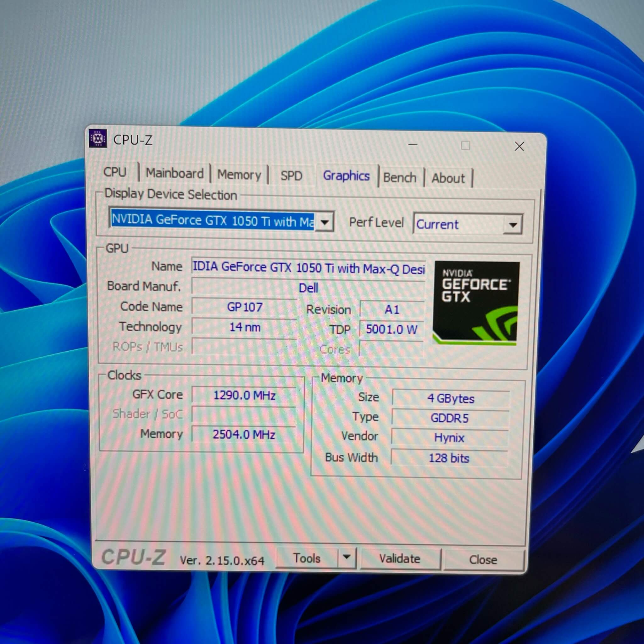The width and height of the screenshot is (644, 644).
Task: Click the NVIDIA GeForce GTX logo image
Action: 476,303
